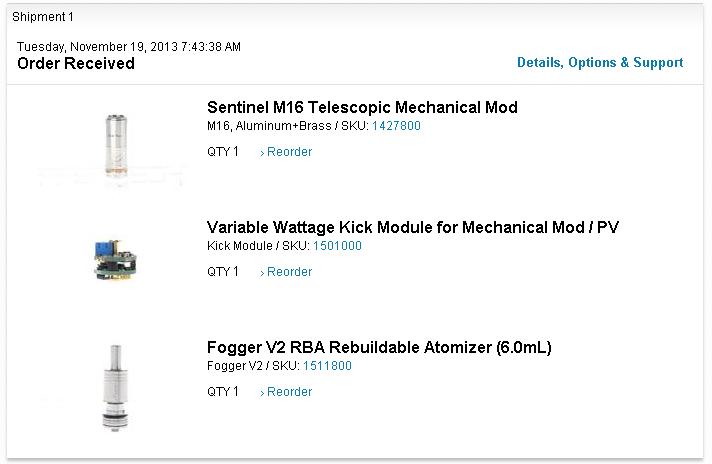Click the Kick Module circuit board thumbnail
Viewport: 712px width, 464px height.
point(115,260)
